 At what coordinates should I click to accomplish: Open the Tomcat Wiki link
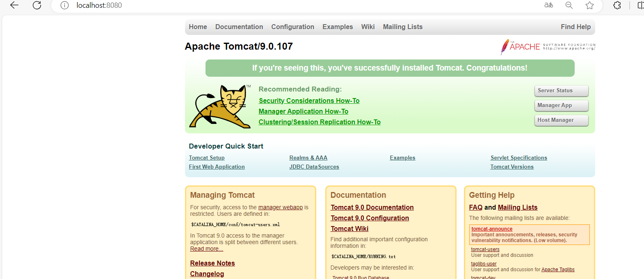pyautogui.click(x=349, y=229)
